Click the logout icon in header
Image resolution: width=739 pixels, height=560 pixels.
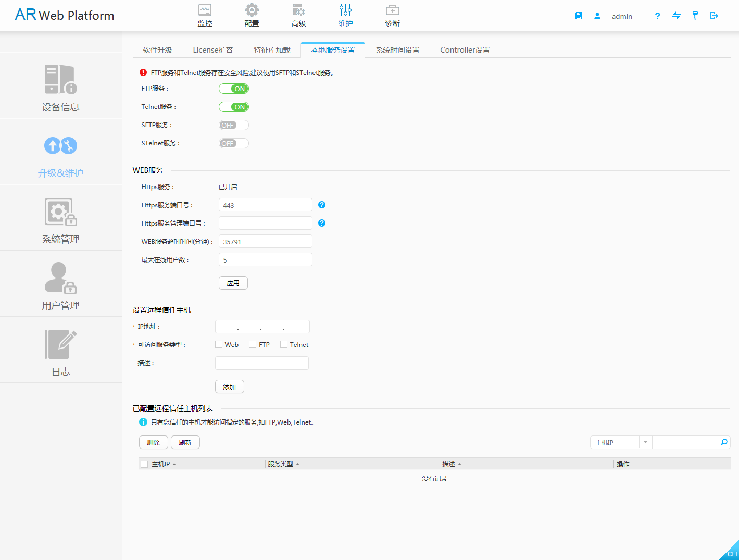[x=714, y=16]
